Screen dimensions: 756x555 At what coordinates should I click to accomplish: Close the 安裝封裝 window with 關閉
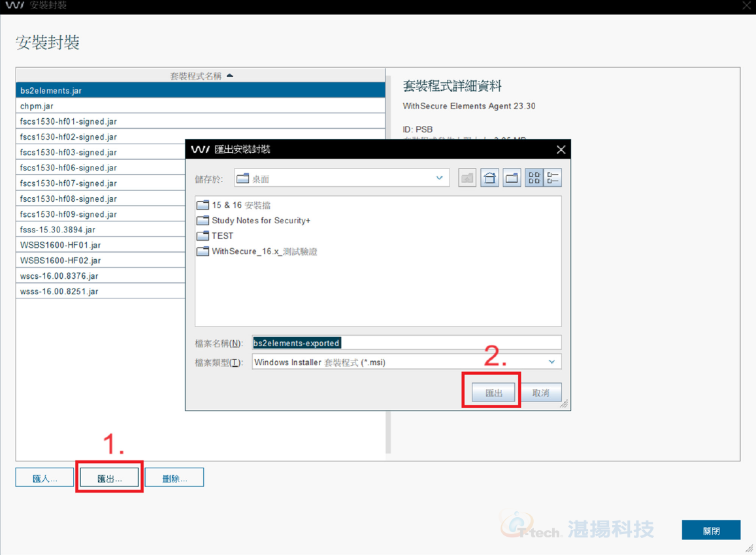pos(711,530)
